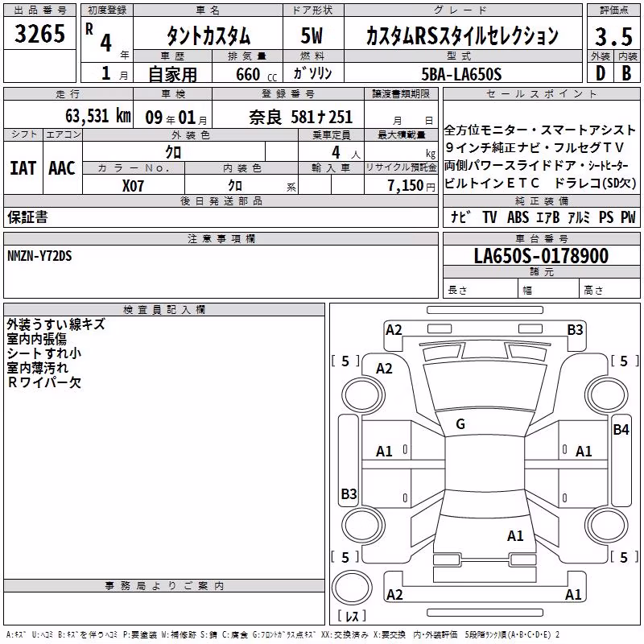Click the interior color "クロ" under 内装色
This screenshot has height=644, width=644.
coord(235,186)
